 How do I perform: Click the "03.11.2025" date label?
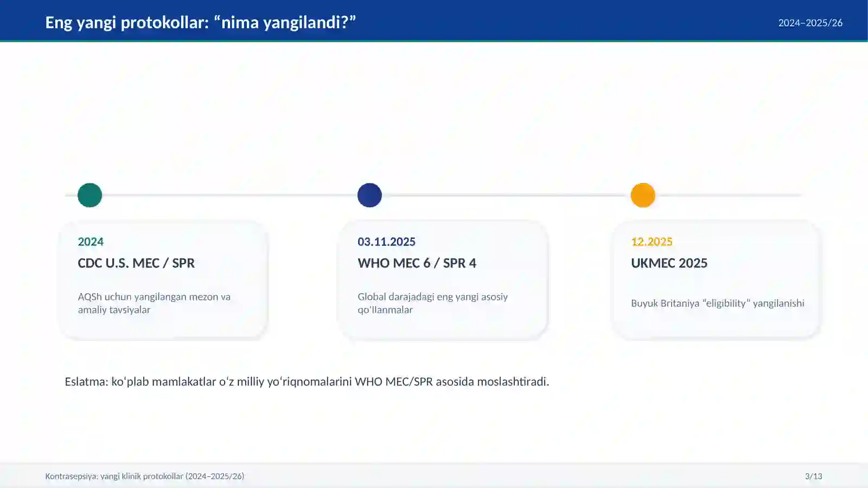[386, 242]
